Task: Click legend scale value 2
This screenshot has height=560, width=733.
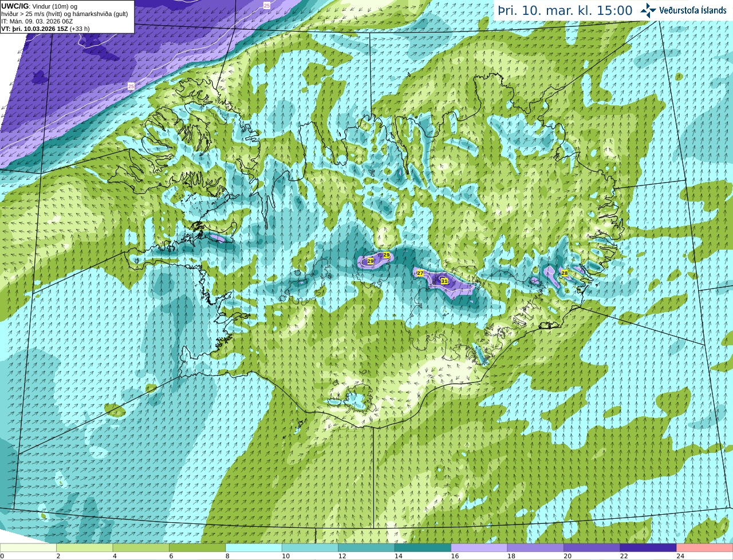Action: 58,556
